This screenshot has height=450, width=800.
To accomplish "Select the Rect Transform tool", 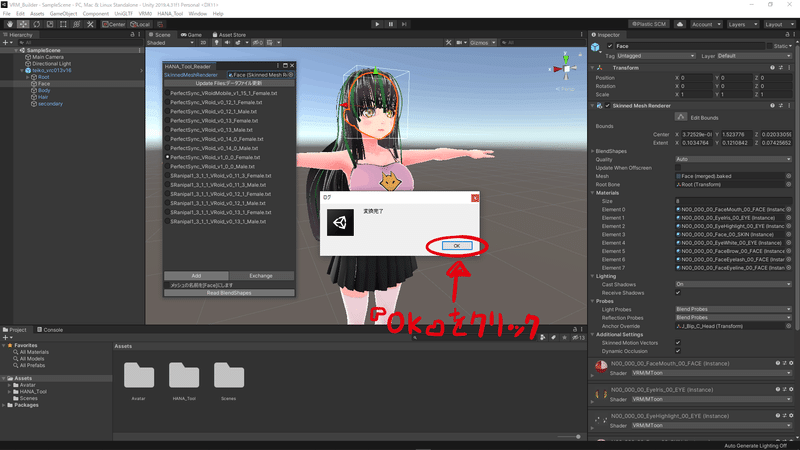I will tap(63, 24).
